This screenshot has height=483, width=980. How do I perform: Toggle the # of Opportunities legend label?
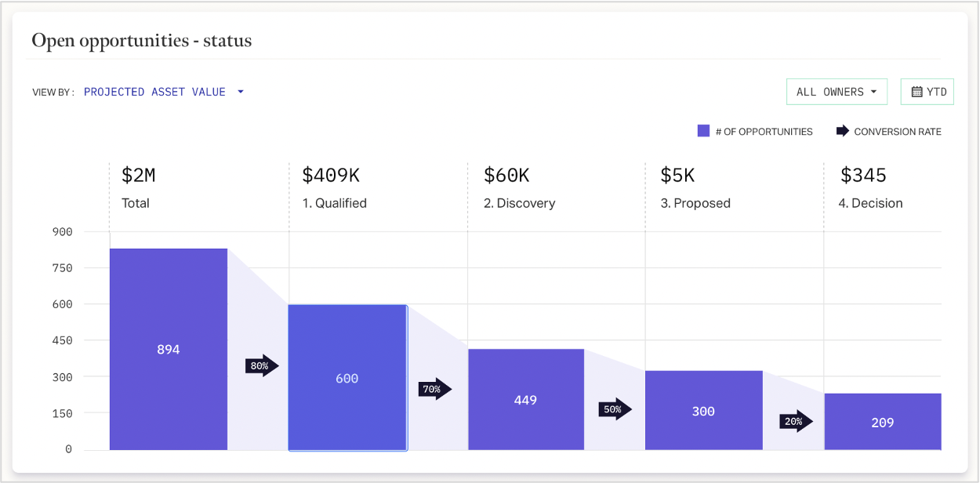pos(764,132)
